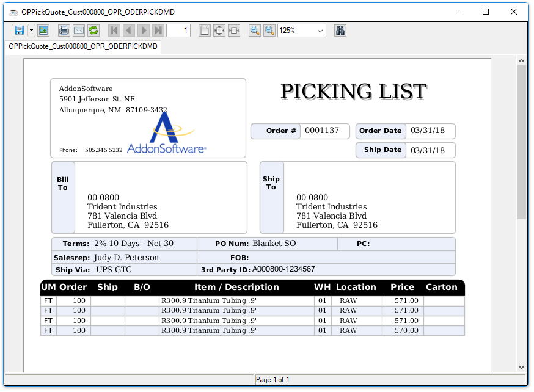Advance to next page
The height and width of the screenshot is (392, 534).
[144, 31]
